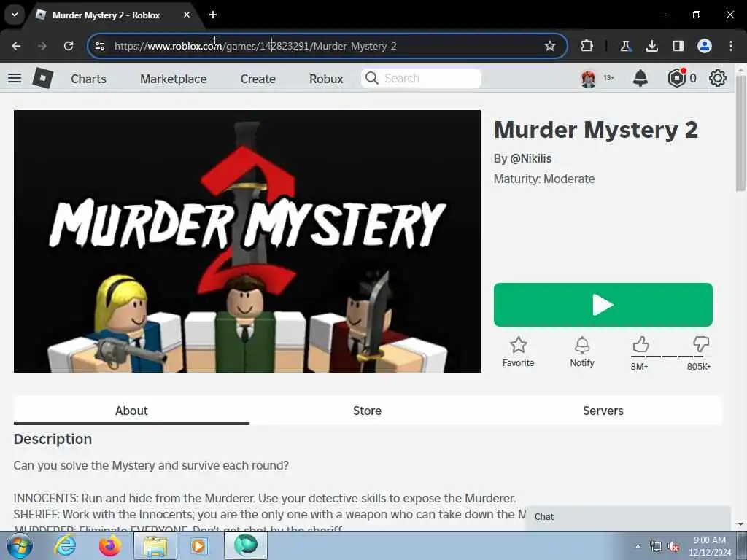Image resolution: width=747 pixels, height=560 pixels.
Task: Launch Firefox from taskbar
Action: [x=110, y=545]
